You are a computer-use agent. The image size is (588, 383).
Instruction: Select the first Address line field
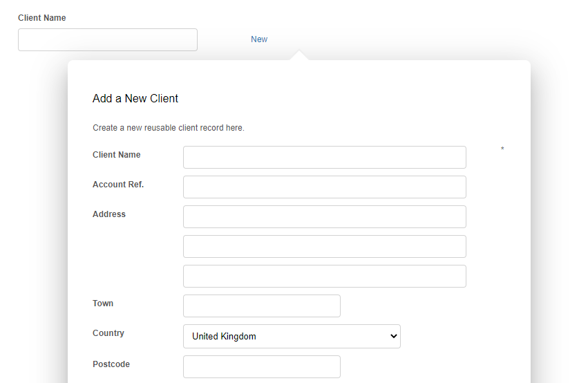pyautogui.click(x=324, y=216)
